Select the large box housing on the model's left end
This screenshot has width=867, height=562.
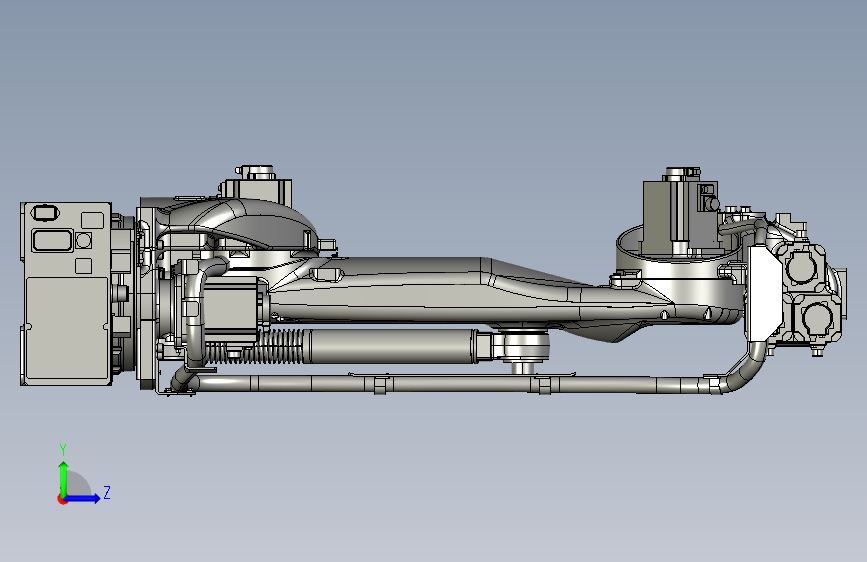(x=66, y=294)
